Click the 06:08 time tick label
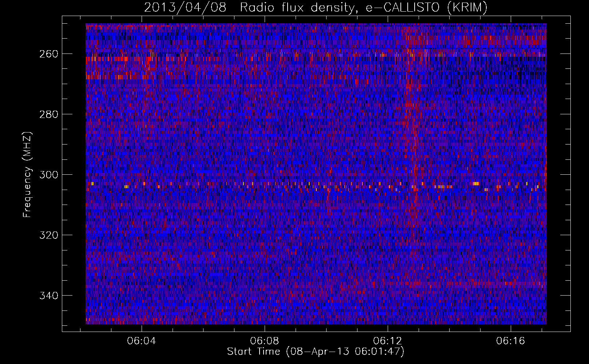Screen dimensions: 589x364 click(x=265, y=341)
